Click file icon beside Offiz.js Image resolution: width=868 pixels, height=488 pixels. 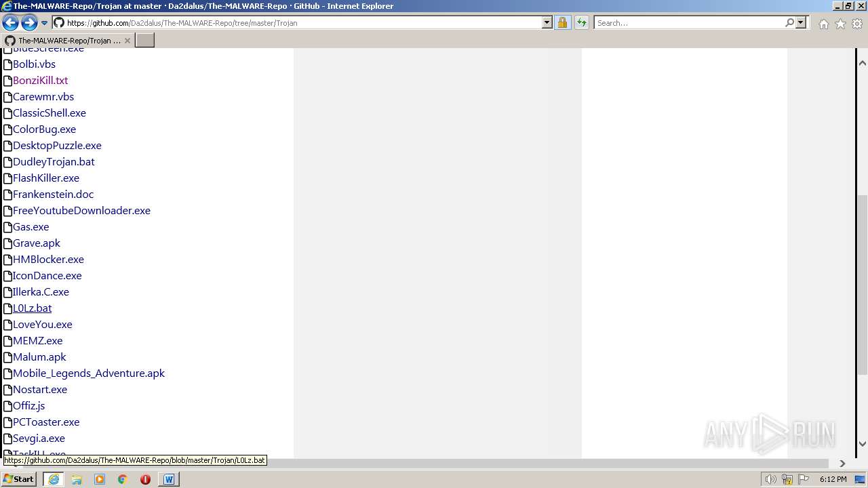[x=7, y=406]
